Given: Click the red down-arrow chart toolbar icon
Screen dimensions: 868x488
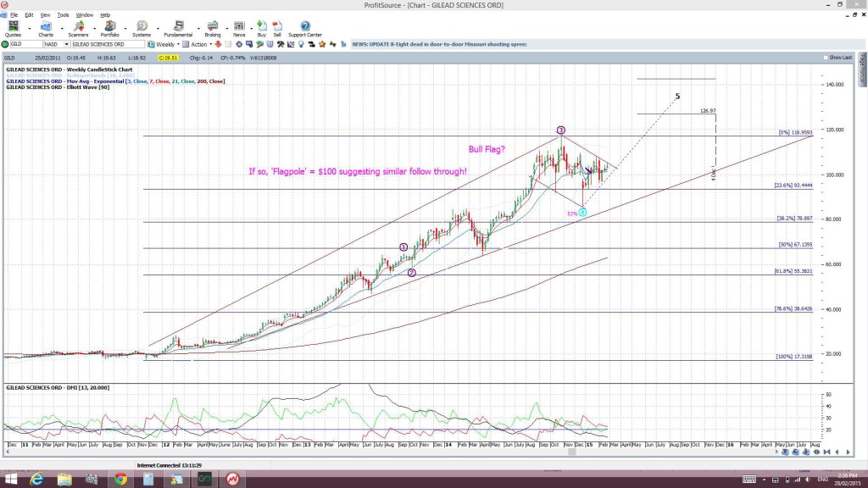Looking at the screenshot, I should click(x=218, y=44).
